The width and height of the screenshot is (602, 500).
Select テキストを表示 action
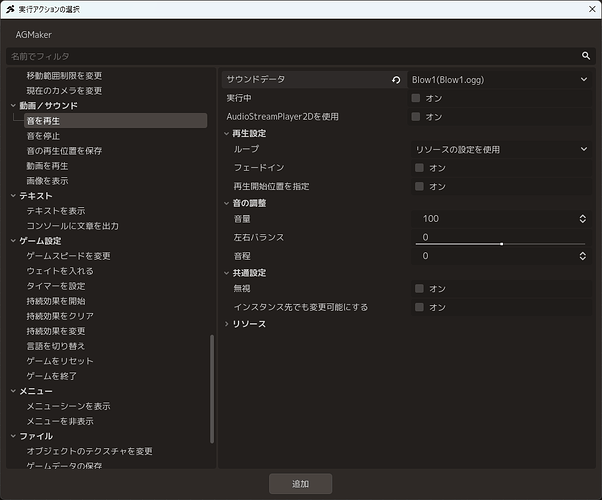click(x=56, y=211)
